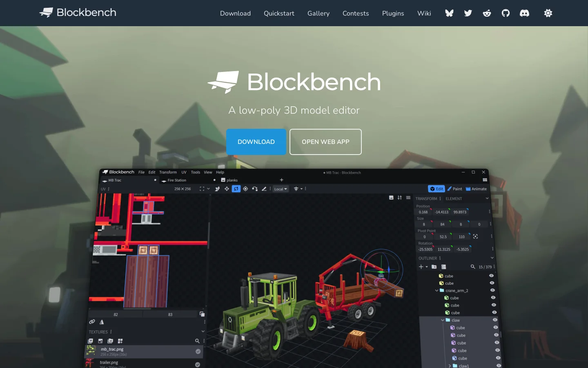This screenshot has width=588, height=368.
Task: Click the Position X value 0.168
Action: 423,212
